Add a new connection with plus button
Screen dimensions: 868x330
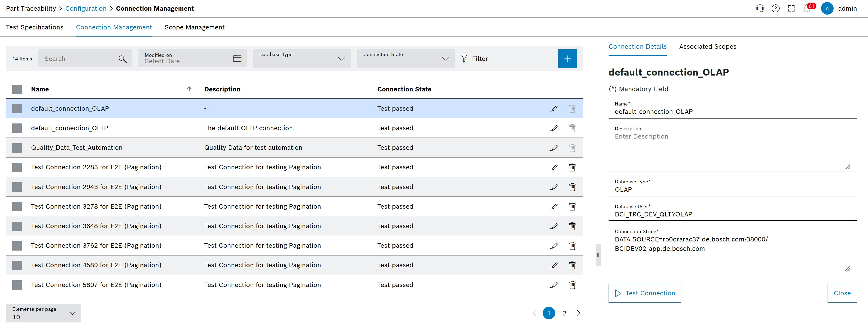coord(567,59)
